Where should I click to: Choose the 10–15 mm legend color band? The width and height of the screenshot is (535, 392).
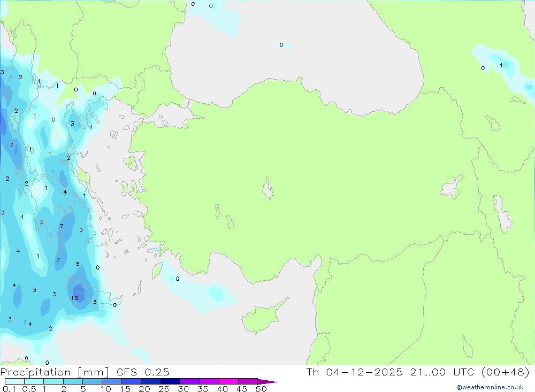pyautogui.click(x=112, y=381)
